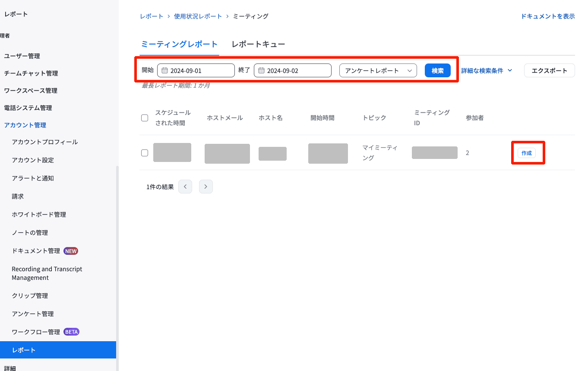Click スケジュールされた時間 column header
Image resolution: width=588 pixels, height=371 pixels.
[x=173, y=117]
